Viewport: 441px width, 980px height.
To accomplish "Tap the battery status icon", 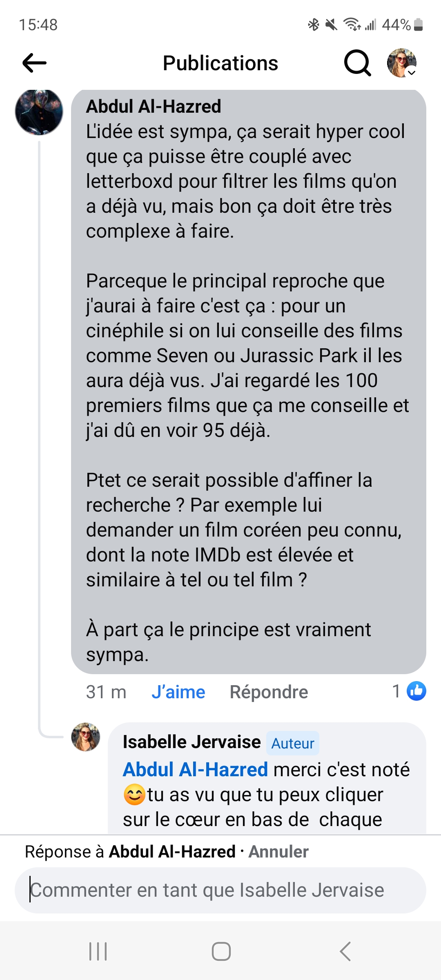I will click(x=418, y=25).
